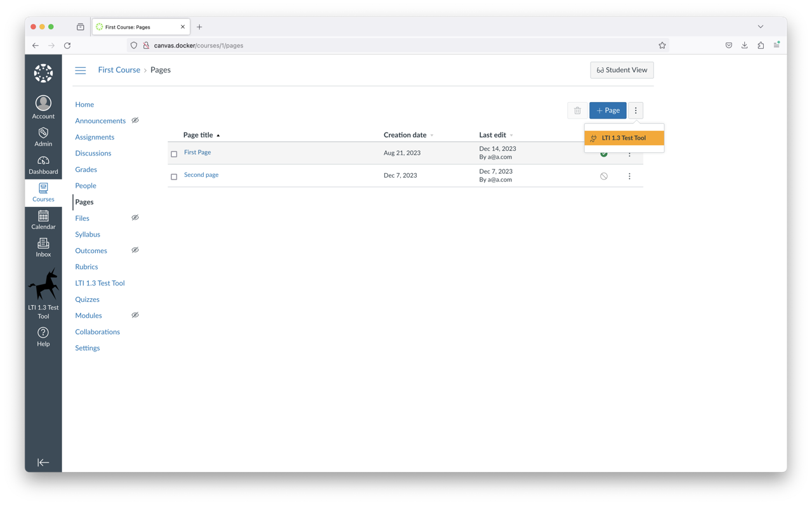
Task: Sort by Creation date using its dropdown arrow
Action: click(x=432, y=135)
